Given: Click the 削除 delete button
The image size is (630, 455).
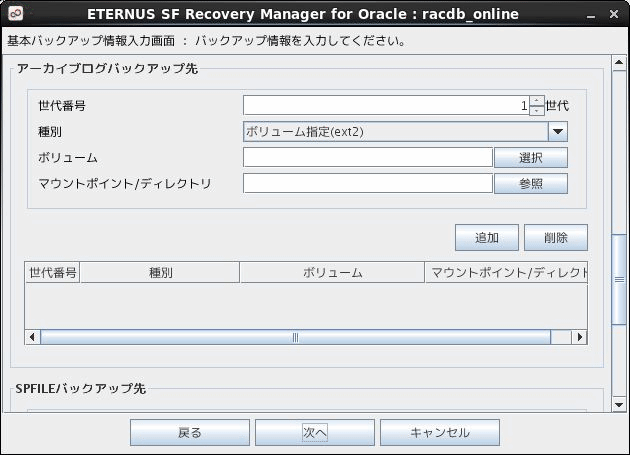Looking at the screenshot, I should pos(556,238).
